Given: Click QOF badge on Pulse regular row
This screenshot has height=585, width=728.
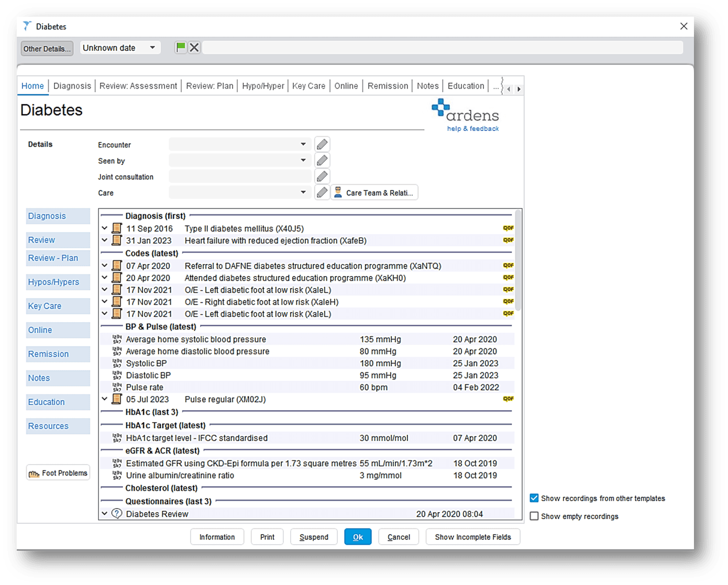Looking at the screenshot, I should tap(508, 399).
